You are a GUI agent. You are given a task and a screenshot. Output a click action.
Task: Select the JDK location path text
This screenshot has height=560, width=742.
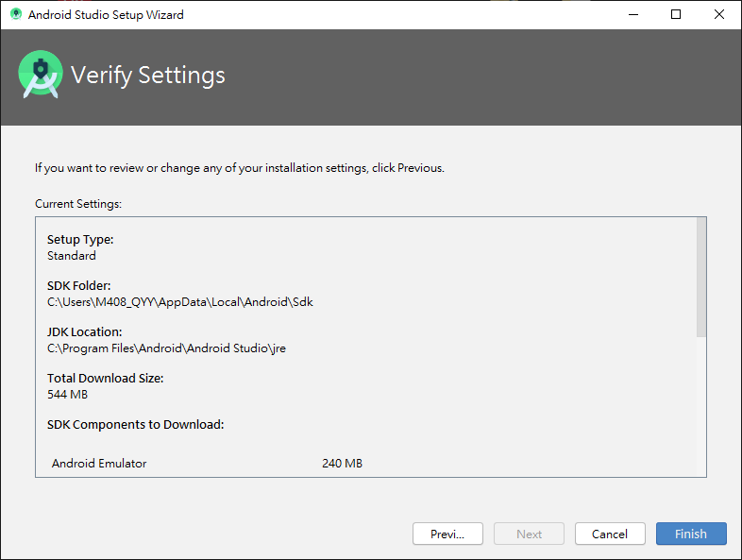(x=166, y=348)
